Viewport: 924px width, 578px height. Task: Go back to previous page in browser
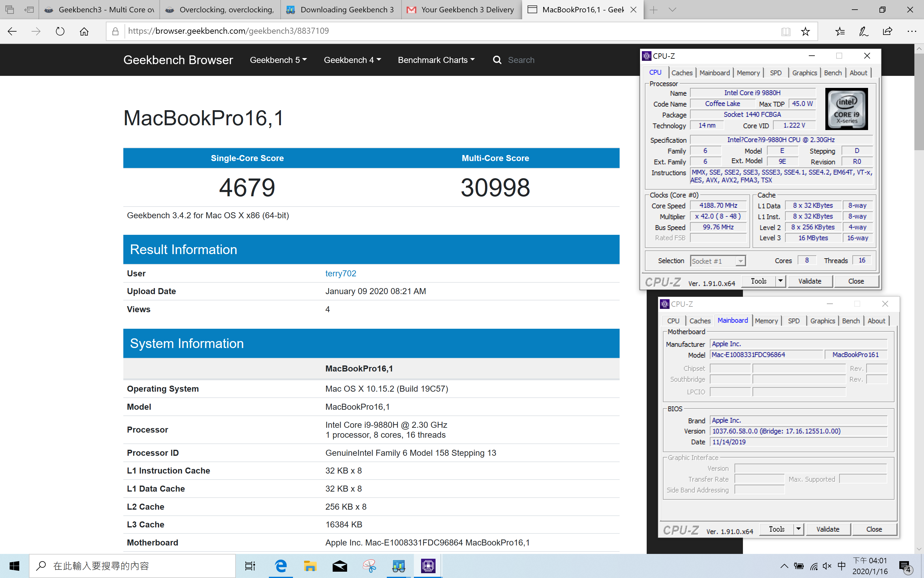click(x=12, y=31)
